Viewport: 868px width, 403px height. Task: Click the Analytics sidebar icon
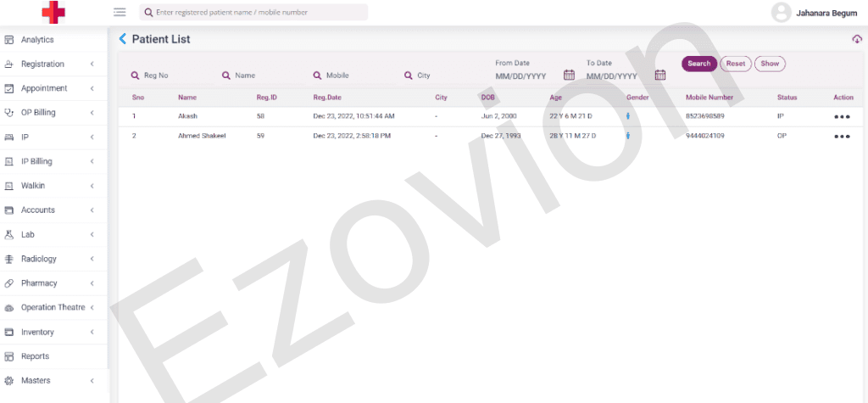pos(8,40)
